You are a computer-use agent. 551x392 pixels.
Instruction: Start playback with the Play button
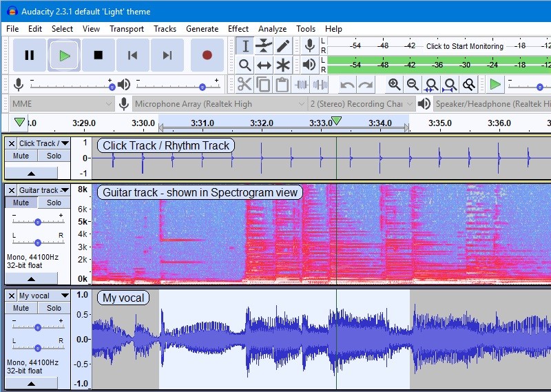[x=64, y=55]
